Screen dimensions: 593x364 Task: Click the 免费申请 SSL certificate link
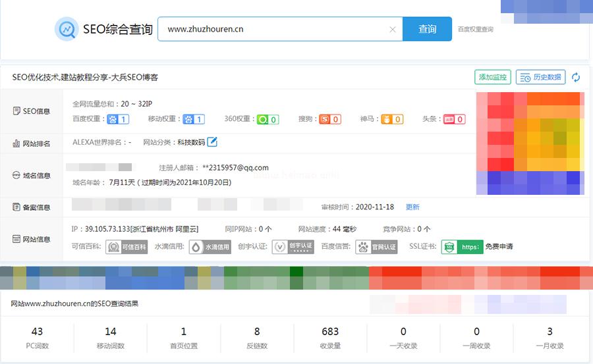(x=499, y=247)
